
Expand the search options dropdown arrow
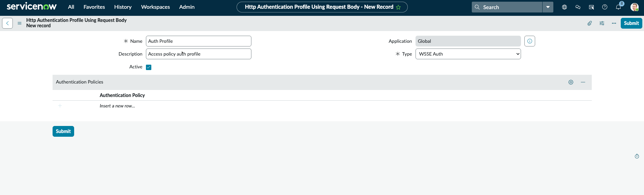[548, 7]
